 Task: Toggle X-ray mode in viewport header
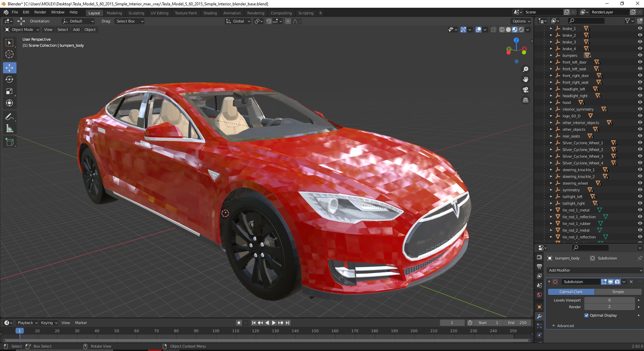(494, 30)
